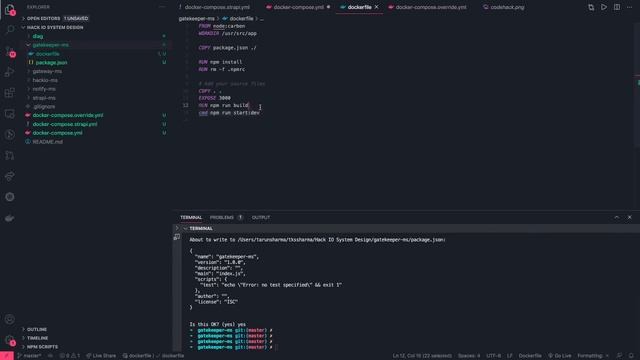Click the feedback icon in status bar

pos(619,356)
